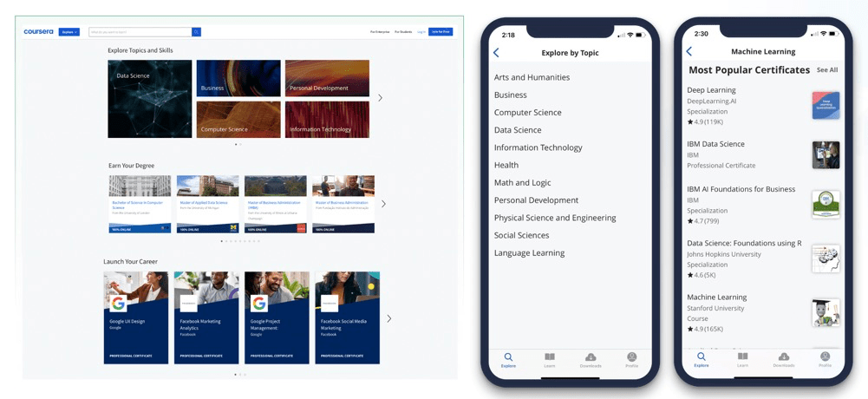Advance the Explore Topics carousel with right chevron
The width and height of the screenshot is (868, 399).
pyautogui.click(x=381, y=98)
